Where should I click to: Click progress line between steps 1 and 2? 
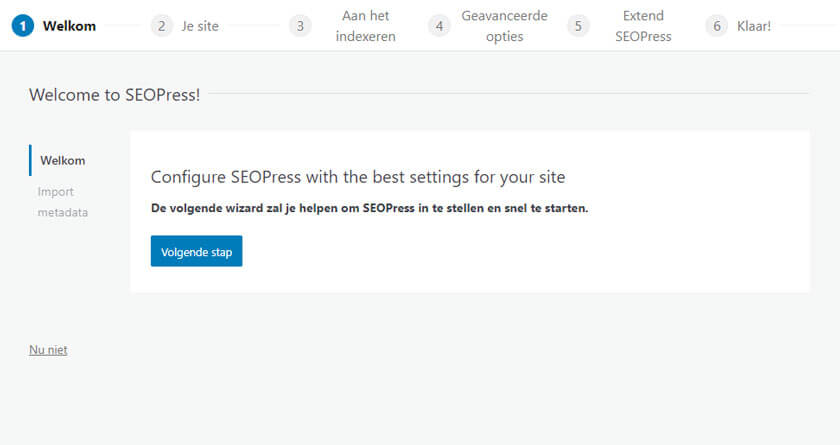click(x=124, y=26)
